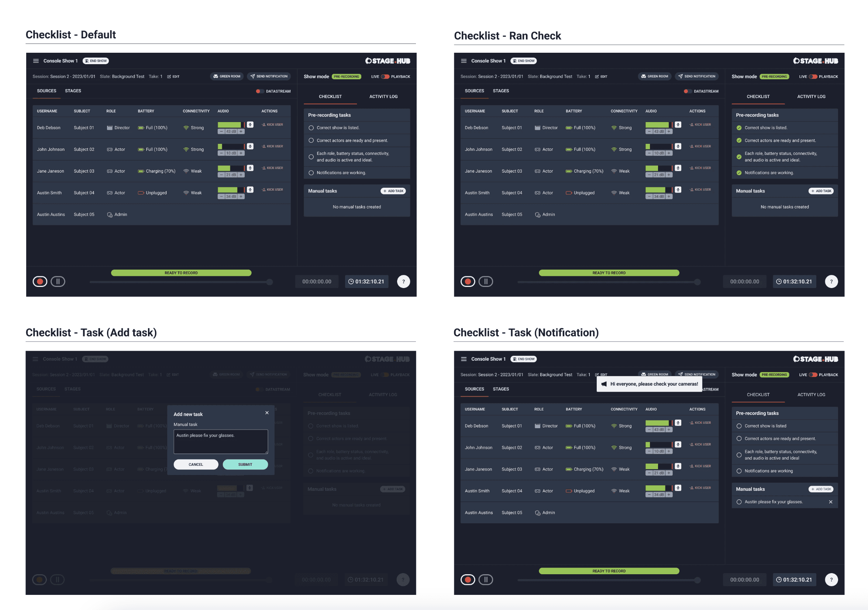The image size is (868, 610).
Task: Check 'Austin please fix your glasses' manual task
Action: tap(739, 502)
